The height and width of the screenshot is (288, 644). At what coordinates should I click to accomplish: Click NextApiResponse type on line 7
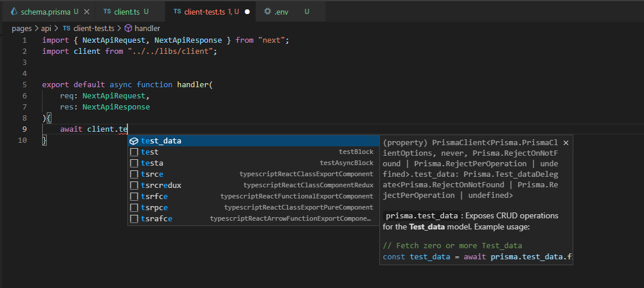point(116,107)
